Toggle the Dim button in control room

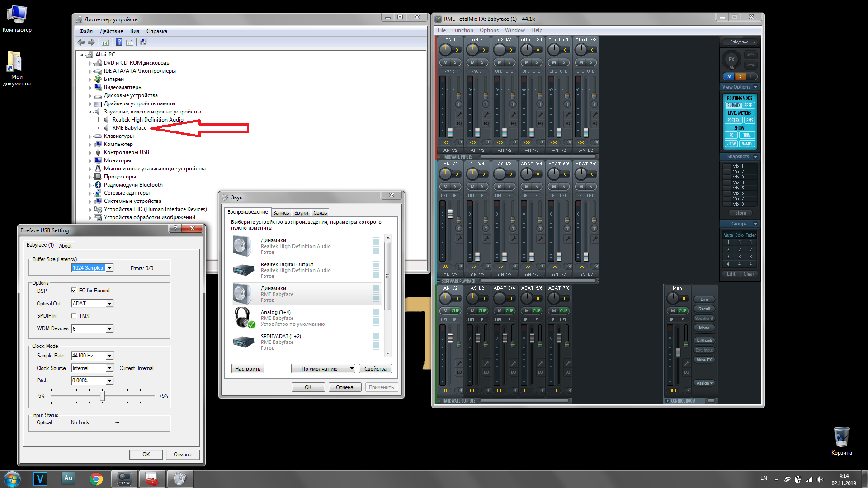click(704, 300)
